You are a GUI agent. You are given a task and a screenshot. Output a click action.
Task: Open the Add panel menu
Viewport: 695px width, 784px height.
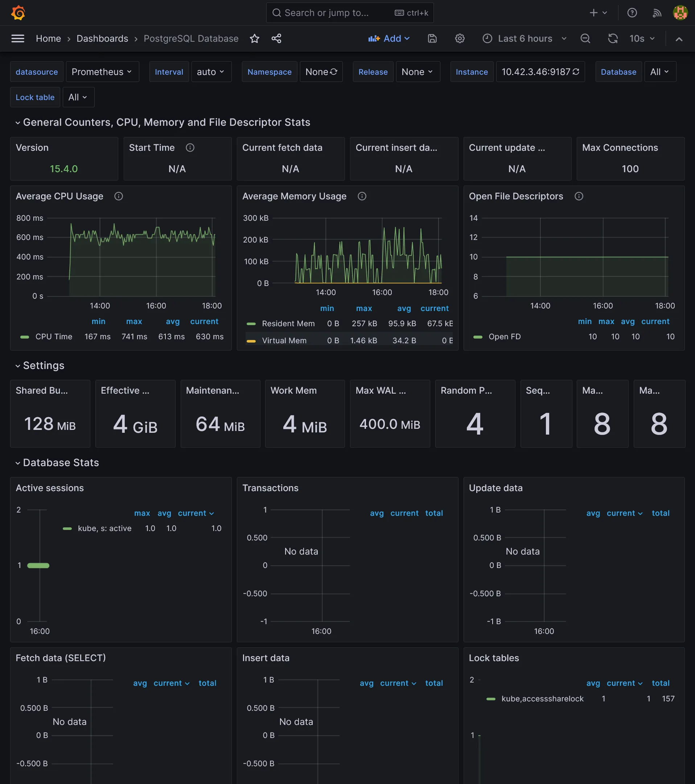[x=389, y=38]
